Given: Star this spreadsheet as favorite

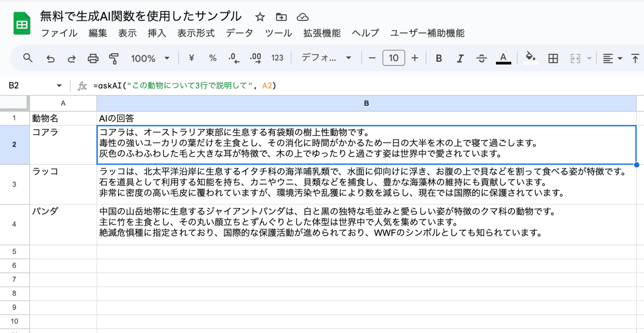Looking at the screenshot, I should click(x=260, y=17).
